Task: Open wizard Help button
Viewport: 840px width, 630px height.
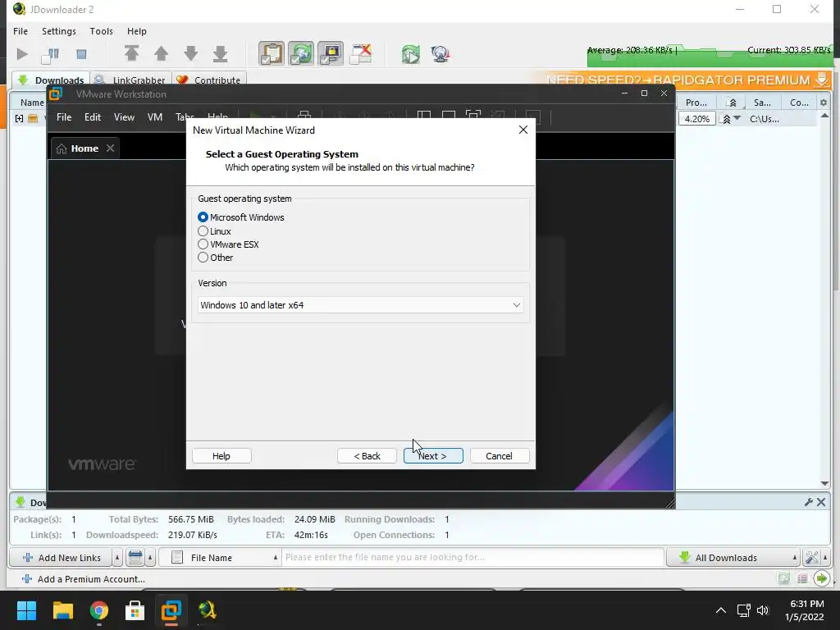Action: tap(221, 456)
